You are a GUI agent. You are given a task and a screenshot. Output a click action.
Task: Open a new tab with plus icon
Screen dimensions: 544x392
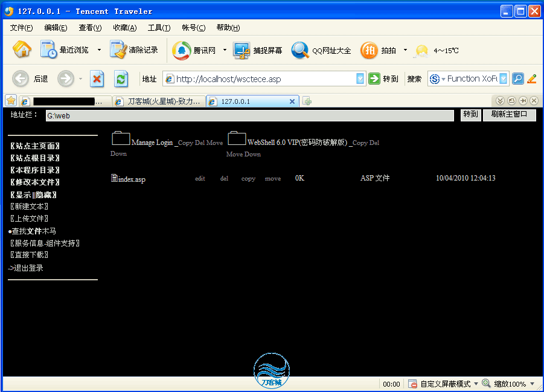[307, 101]
